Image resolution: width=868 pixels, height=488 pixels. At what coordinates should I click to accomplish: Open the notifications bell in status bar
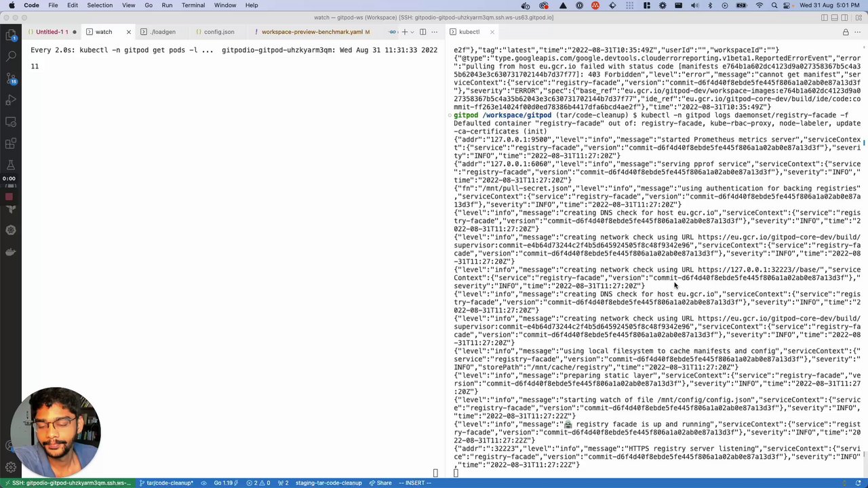[858, 483]
